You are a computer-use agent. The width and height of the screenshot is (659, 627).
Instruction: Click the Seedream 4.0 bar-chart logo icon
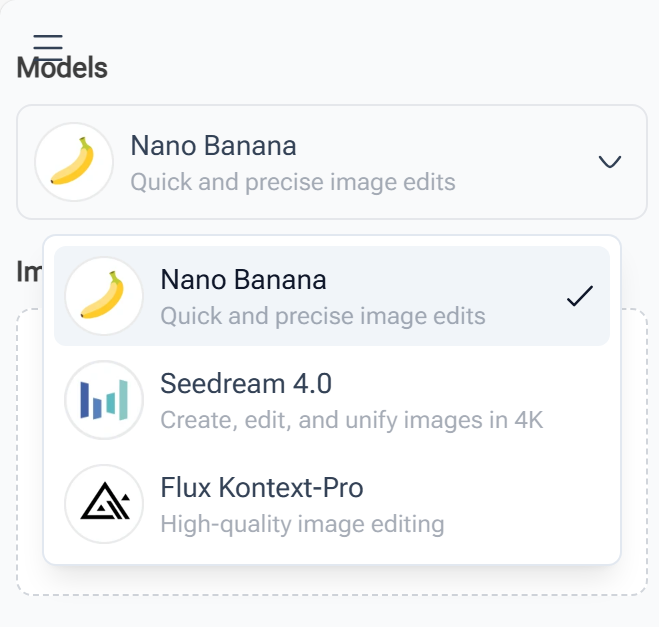click(x=103, y=399)
